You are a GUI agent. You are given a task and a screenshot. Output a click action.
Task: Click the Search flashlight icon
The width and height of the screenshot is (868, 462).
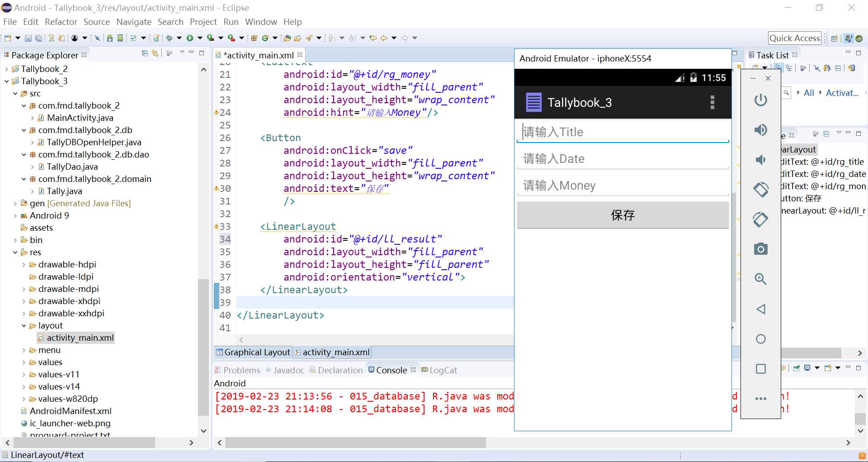(x=309, y=38)
